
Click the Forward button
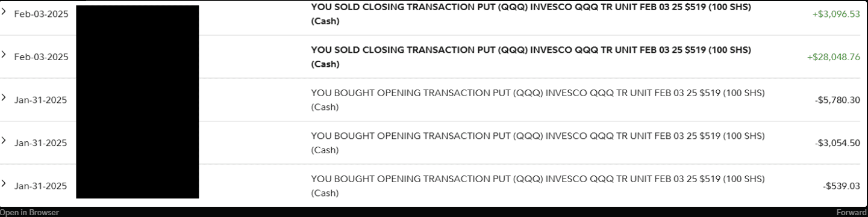click(852, 213)
